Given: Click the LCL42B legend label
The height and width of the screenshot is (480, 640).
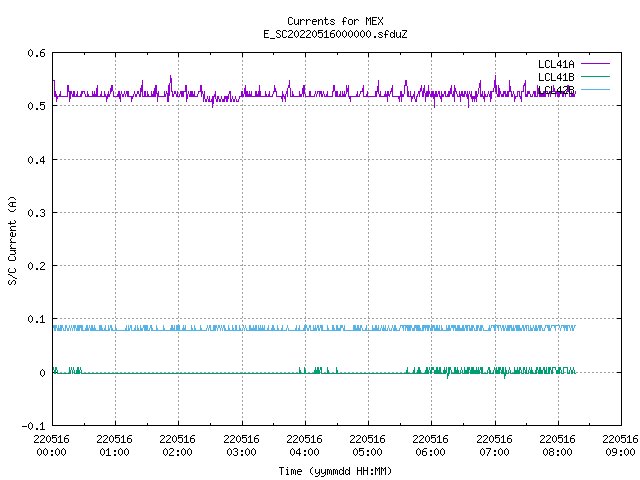Looking at the screenshot, I should (556, 90).
